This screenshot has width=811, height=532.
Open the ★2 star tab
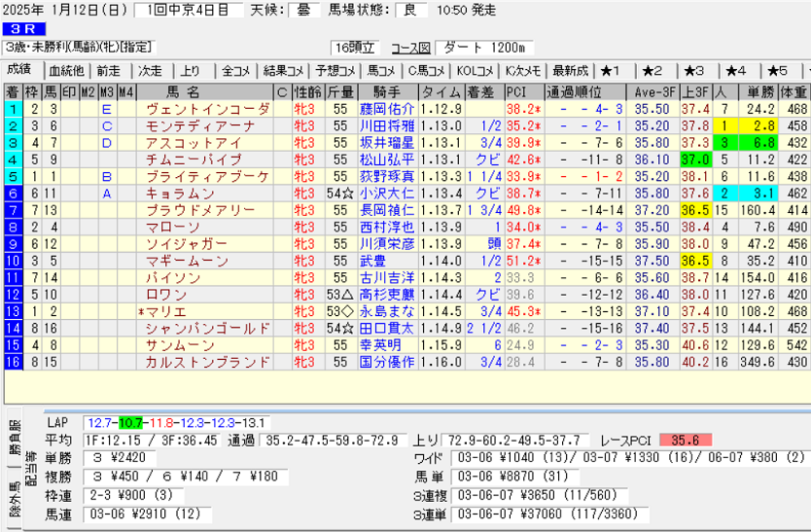[652, 70]
